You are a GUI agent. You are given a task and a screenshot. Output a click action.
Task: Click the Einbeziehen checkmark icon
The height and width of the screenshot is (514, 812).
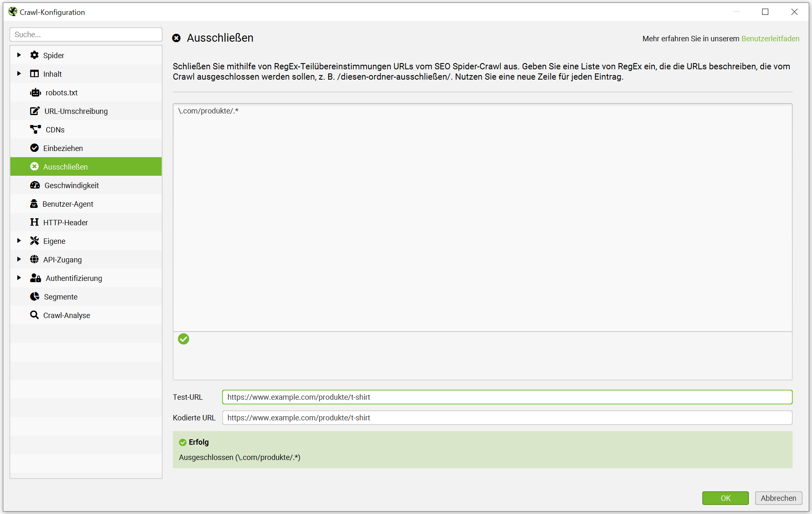coord(35,148)
